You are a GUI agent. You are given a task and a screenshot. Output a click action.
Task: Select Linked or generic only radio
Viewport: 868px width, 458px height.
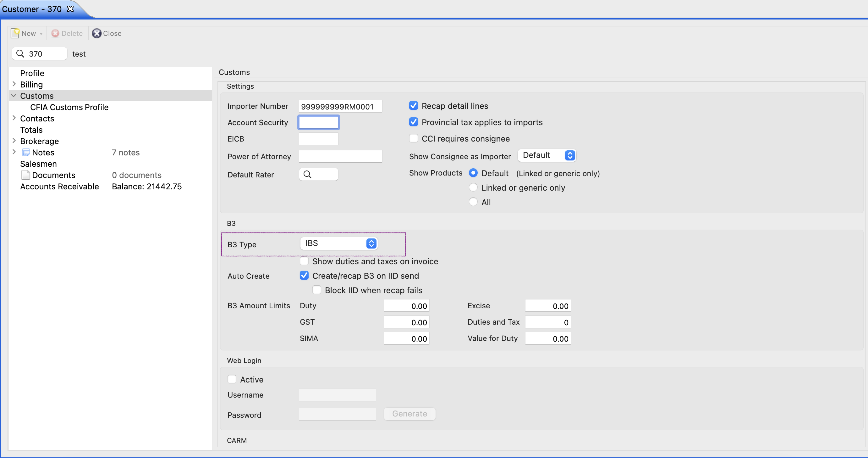coord(473,187)
